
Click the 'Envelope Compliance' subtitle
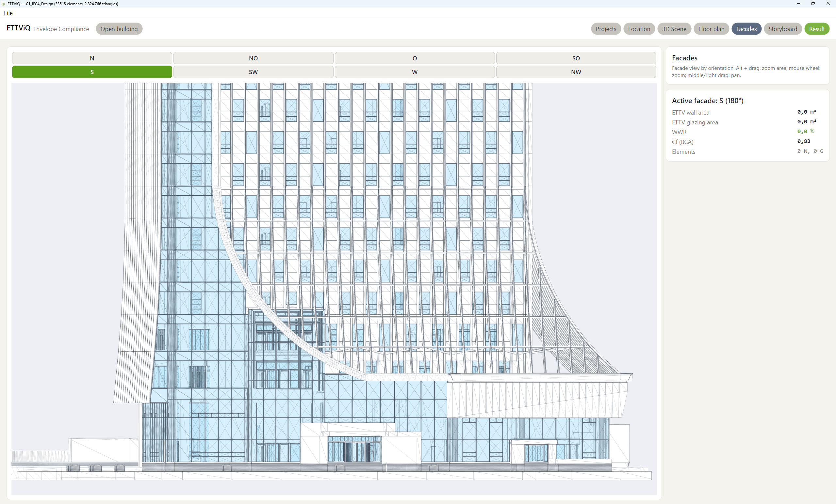tap(61, 29)
